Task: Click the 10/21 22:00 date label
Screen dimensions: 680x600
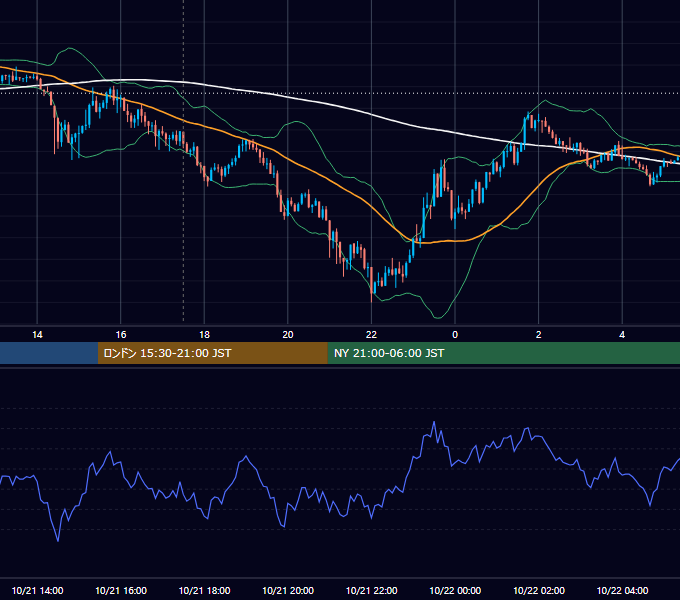Action: [x=371, y=590]
